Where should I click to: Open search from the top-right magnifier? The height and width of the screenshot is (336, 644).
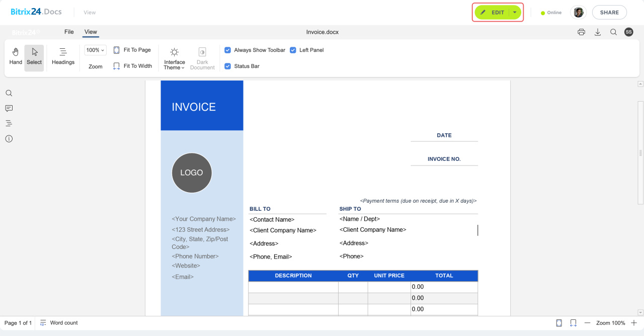tap(613, 32)
